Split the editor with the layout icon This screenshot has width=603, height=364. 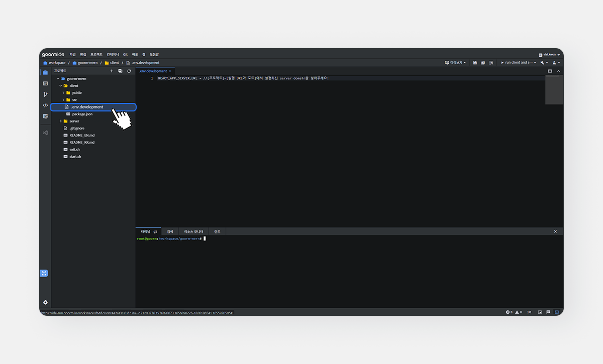(550, 71)
